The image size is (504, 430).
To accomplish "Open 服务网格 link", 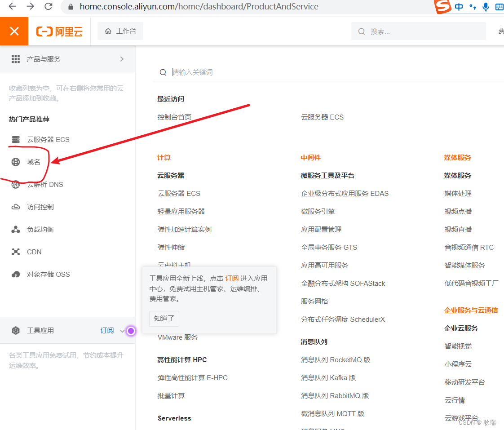I will pos(314,301).
